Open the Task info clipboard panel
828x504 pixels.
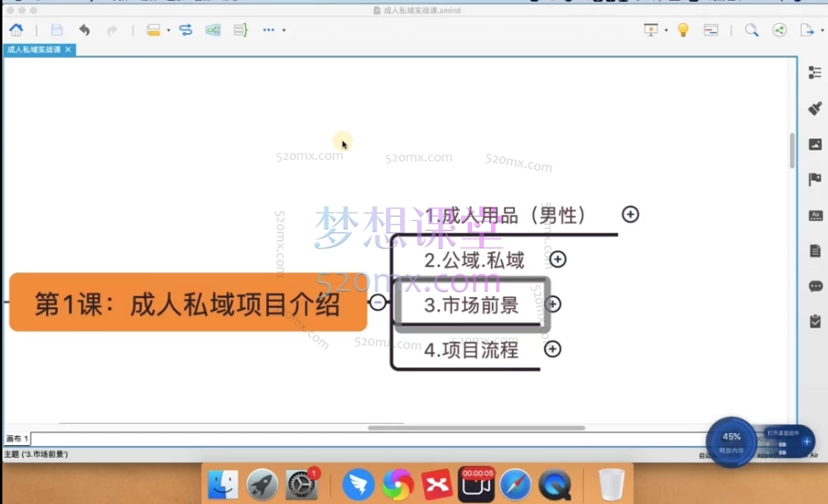pos(815,321)
